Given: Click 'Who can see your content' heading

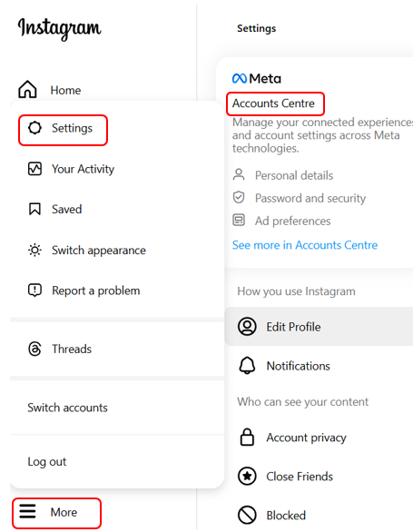Looking at the screenshot, I should click(x=302, y=401).
